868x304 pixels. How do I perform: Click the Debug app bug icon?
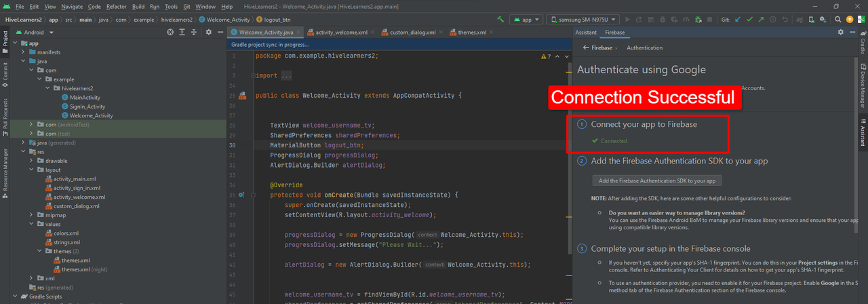(x=663, y=20)
